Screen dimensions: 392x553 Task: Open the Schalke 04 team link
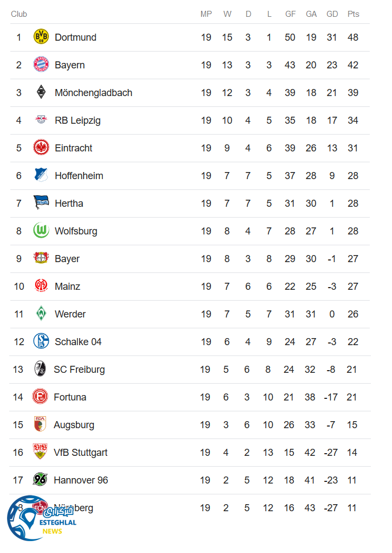coord(78,342)
